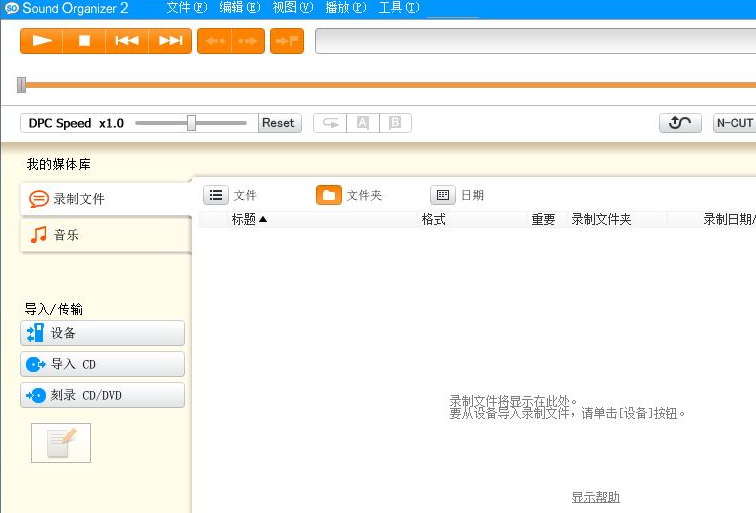
Task: Switch to 日期 calendar view icon
Action: coord(443,195)
